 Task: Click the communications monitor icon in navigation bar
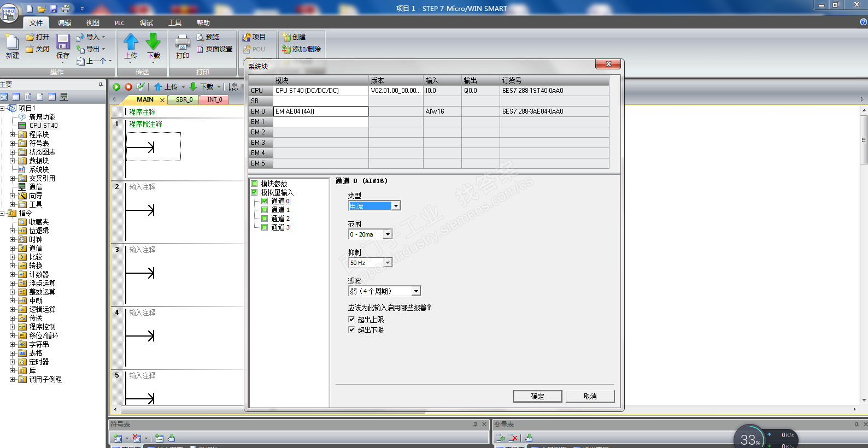[x=64, y=97]
